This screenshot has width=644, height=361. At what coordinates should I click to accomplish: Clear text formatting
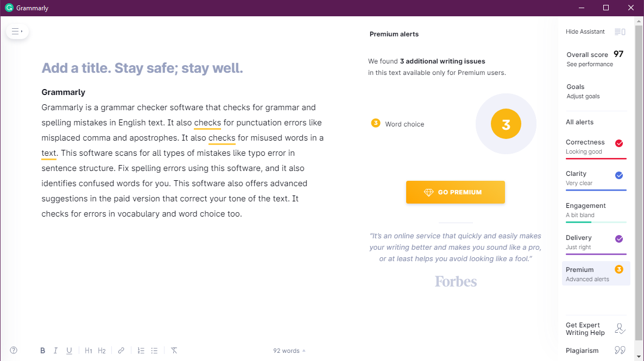pos(174,351)
